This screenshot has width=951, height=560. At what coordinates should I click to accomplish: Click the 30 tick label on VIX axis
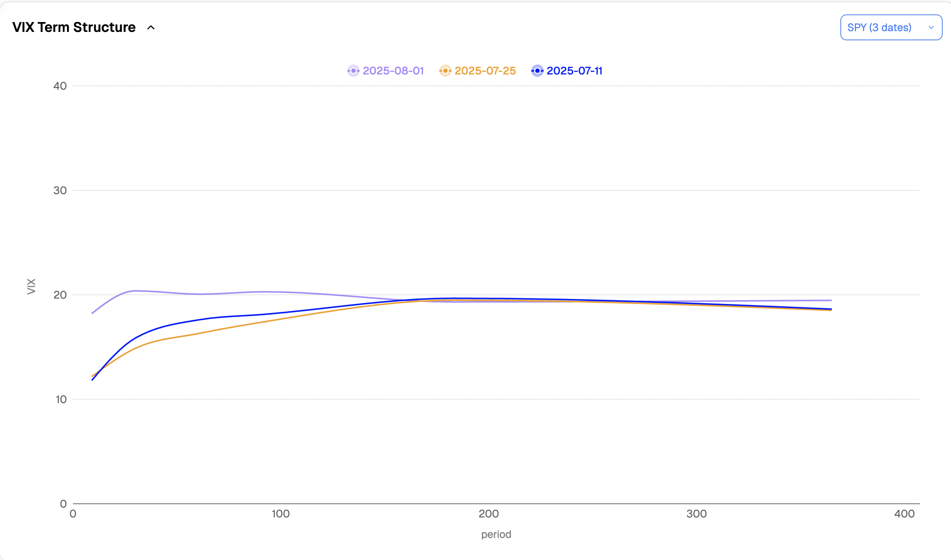point(60,190)
